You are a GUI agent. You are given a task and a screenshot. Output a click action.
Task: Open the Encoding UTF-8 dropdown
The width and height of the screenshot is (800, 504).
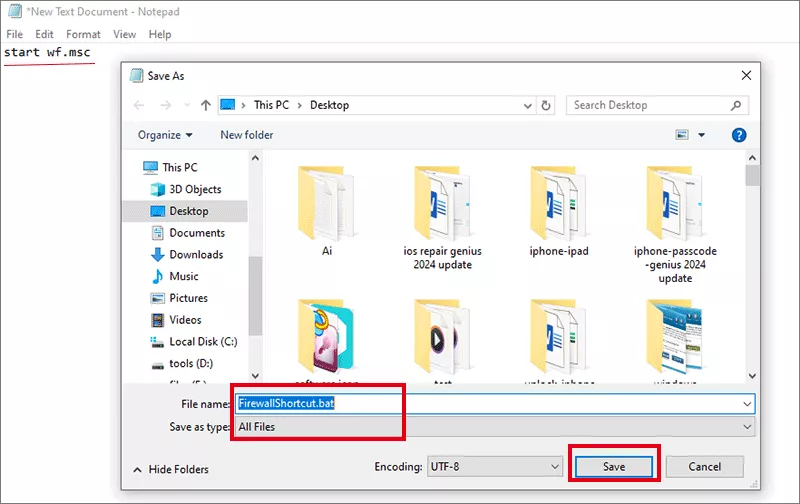(x=494, y=467)
